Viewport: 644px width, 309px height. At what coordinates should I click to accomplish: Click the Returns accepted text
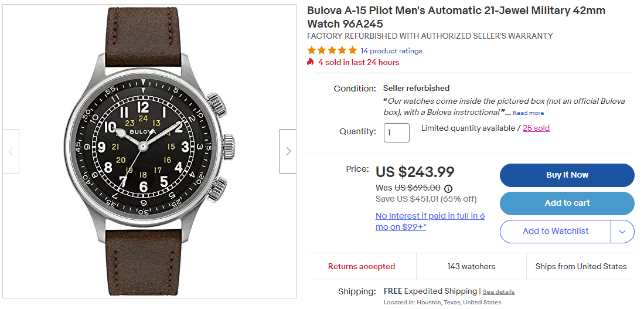361,267
